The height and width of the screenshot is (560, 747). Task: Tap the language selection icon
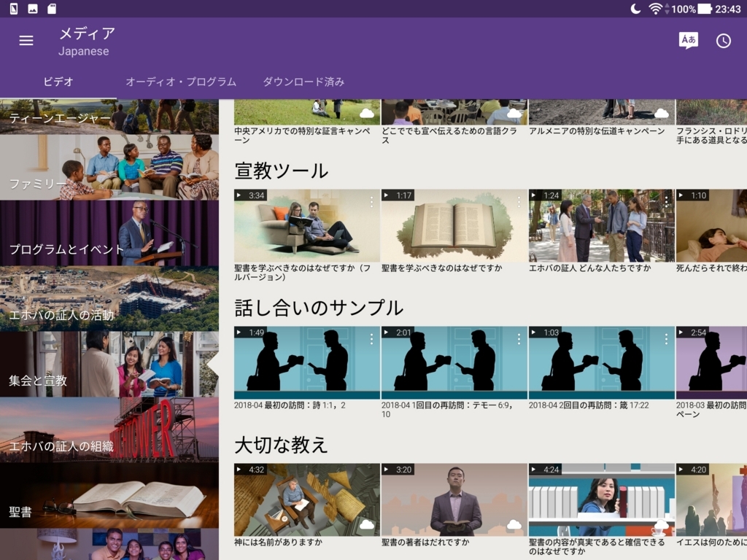point(688,41)
